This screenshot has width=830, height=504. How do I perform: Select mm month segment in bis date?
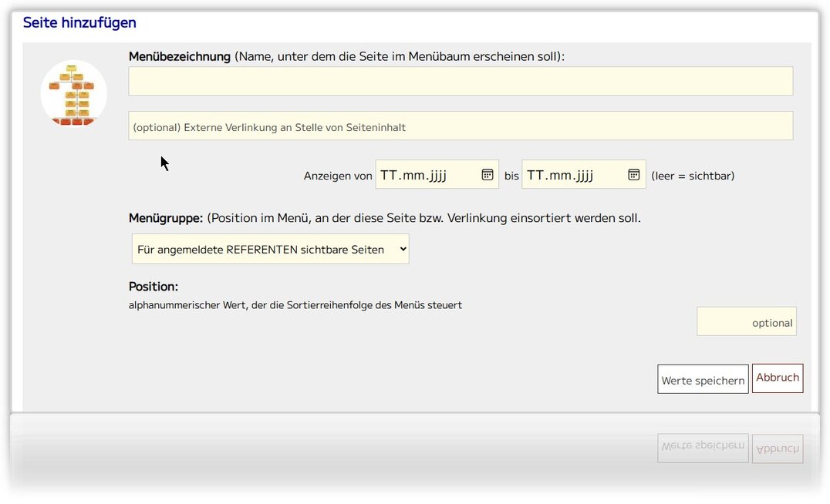tap(560, 175)
